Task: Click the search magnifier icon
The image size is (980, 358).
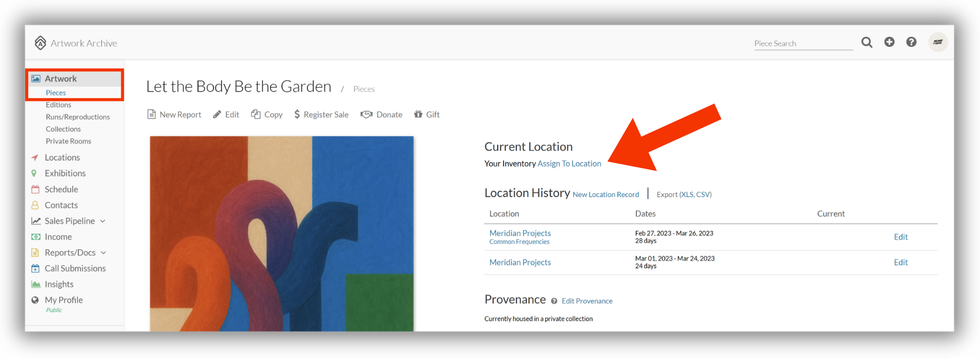Action: 867,42
